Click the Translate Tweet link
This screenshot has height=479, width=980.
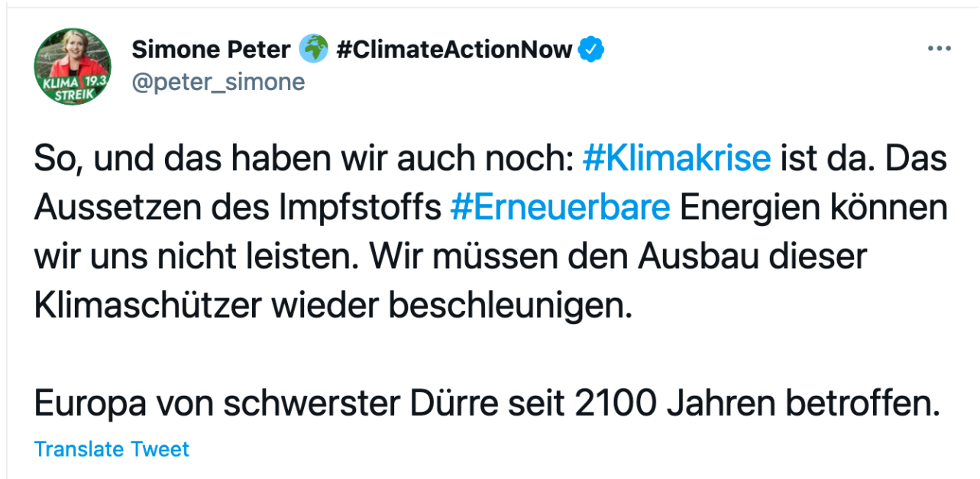click(112, 449)
